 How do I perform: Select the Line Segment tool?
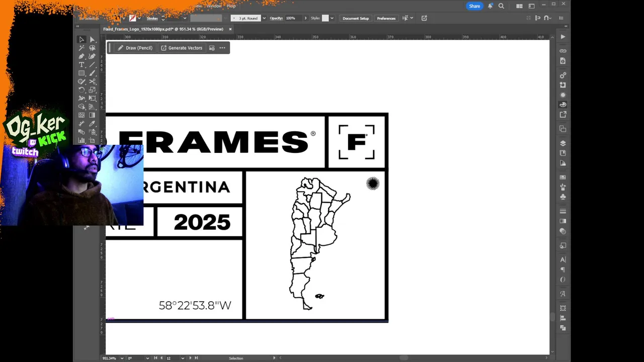pyautogui.click(x=92, y=65)
